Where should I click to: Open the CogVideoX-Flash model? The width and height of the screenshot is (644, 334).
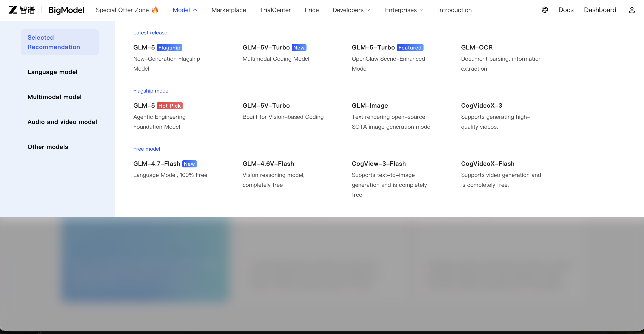pos(488,164)
